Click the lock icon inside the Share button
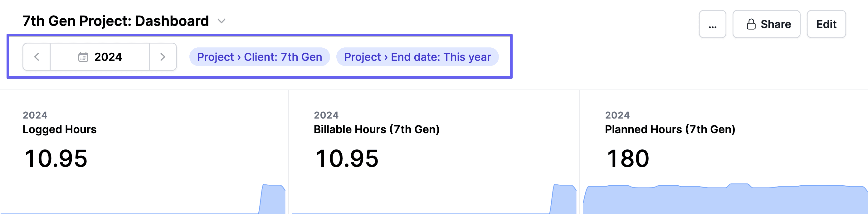 [751, 24]
